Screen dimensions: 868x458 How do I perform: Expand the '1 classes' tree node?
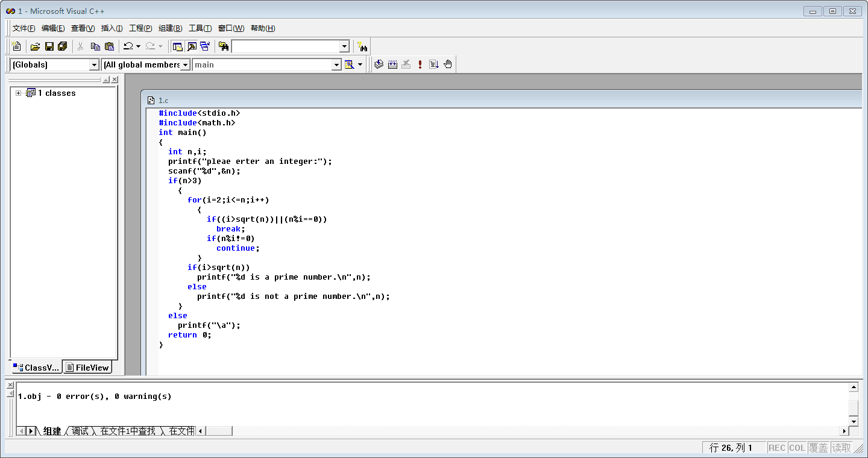pos(19,93)
